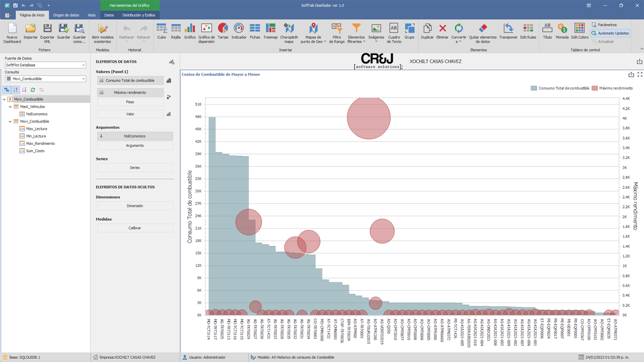The width and height of the screenshot is (644, 362).
Task: Open Distribución y Estilos tab
Action: coord(138,15)
